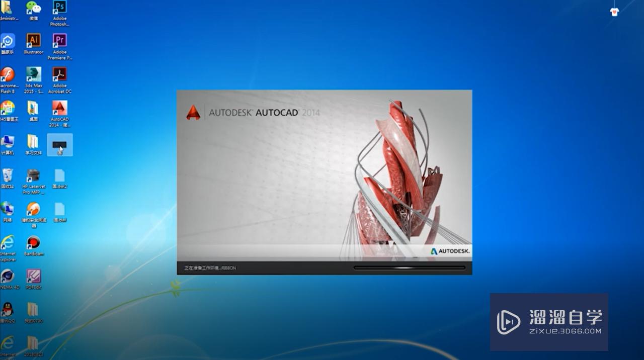Select the AutoCAD 2014 desktop shortcut
This screenshot has width=644, height=360.
coord(59,114)
